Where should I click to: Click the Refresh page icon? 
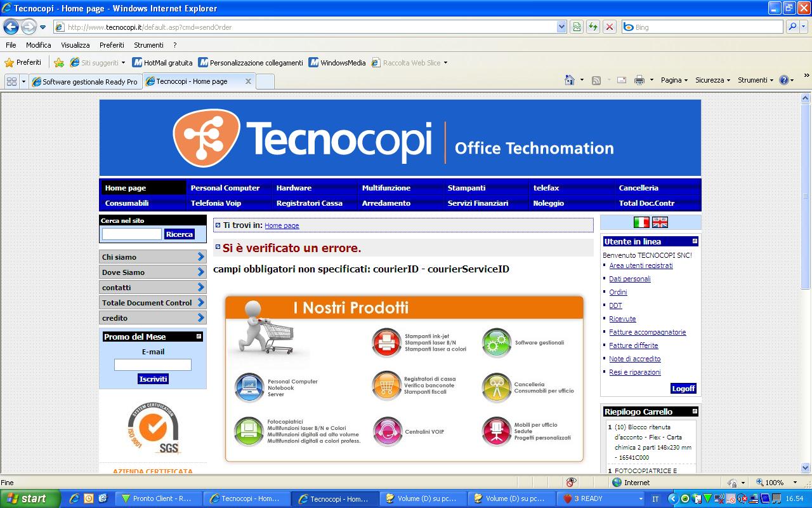coord(593,27)
